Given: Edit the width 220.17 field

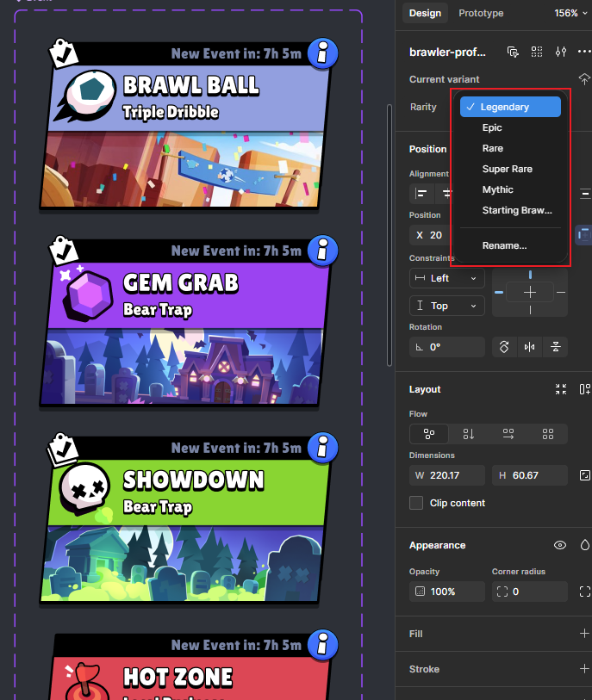Looking at the screenshot, I should click(446, 475).
